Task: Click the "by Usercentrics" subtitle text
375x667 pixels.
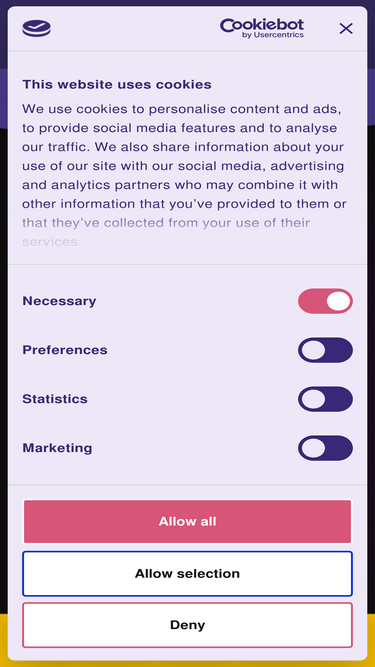Action: click(x=273, y=35)
